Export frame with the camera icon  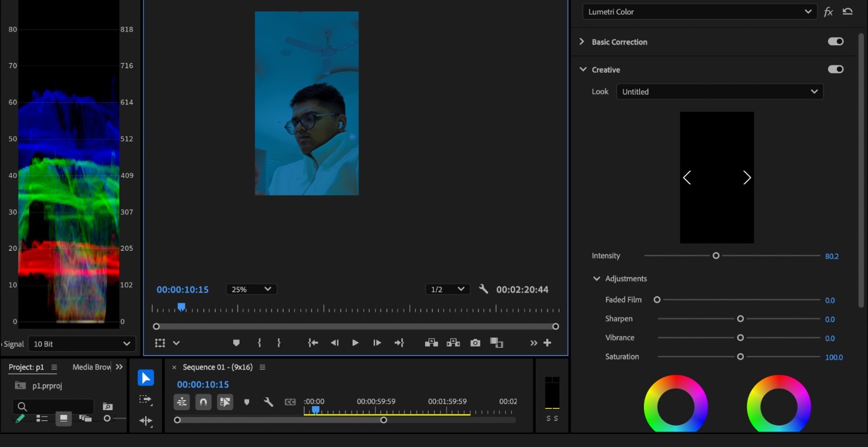coord(475,343)
